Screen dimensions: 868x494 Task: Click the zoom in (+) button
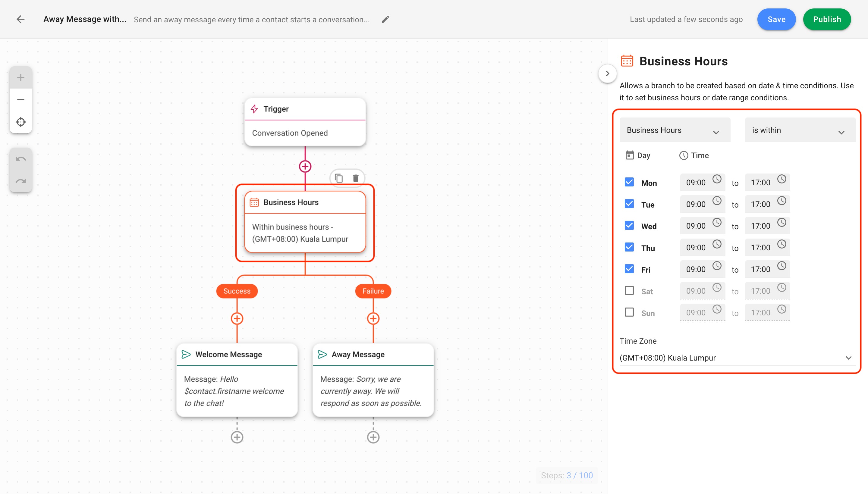pos(21,77)
